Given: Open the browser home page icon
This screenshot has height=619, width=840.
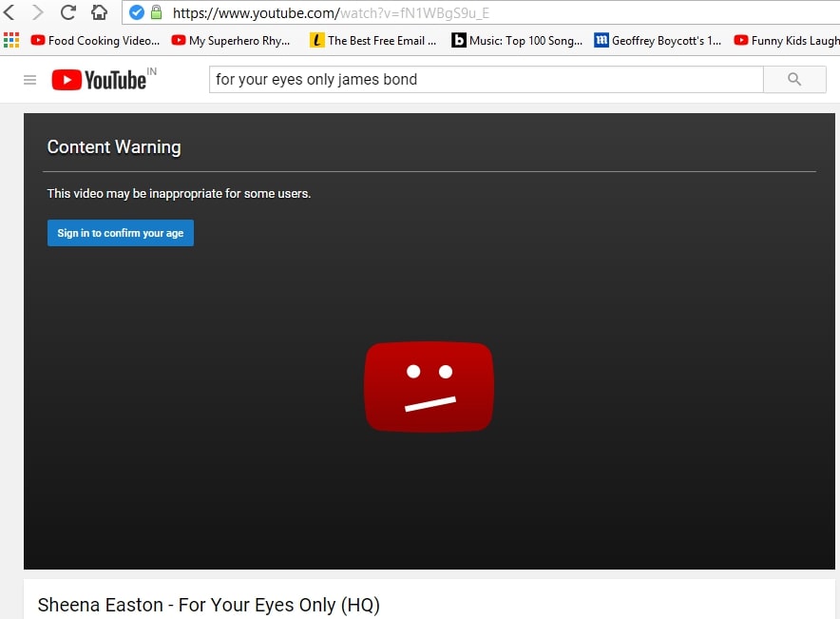Looking at the screenshot, I should click(99, 11).
